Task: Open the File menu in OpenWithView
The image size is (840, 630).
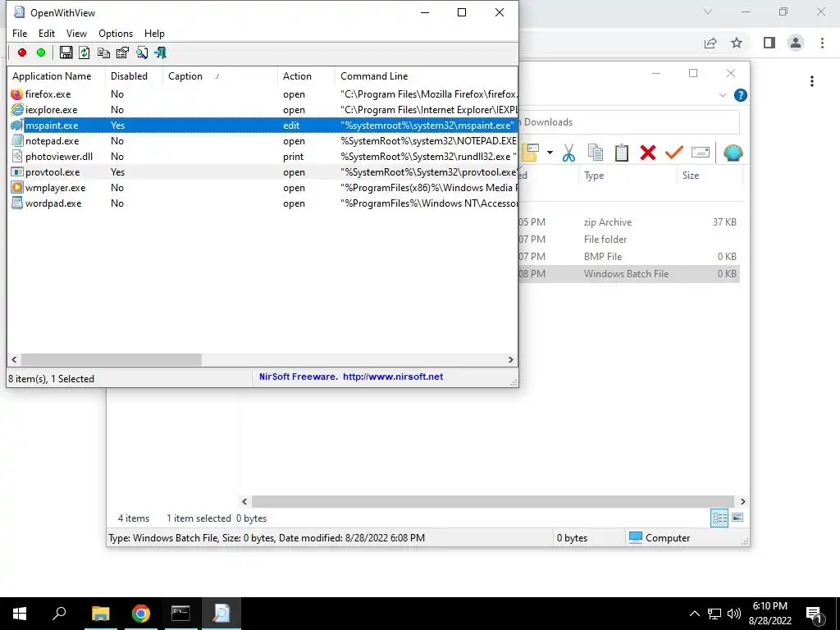Action: pyautogui.click(x=20, y=33)
